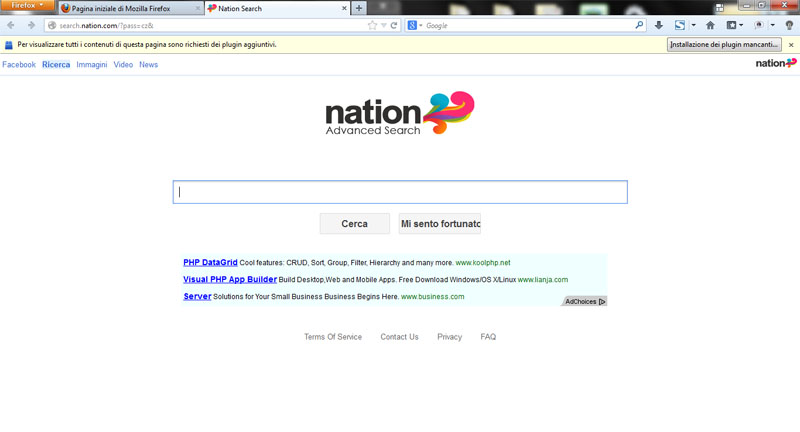The width and height of the screenshot is (800, 432).
Task: Click the plugin notification lego icon
Action: 8,45
